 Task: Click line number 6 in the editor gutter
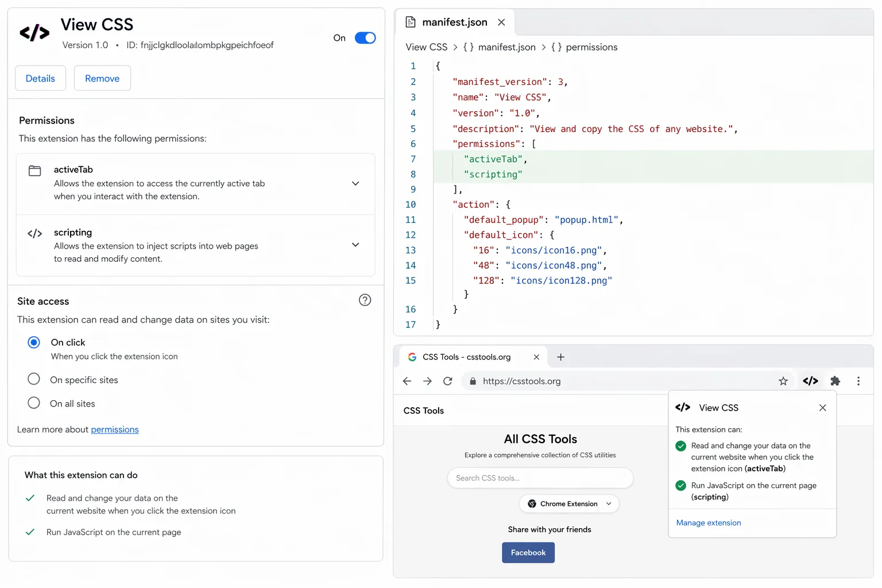[413, 144]
